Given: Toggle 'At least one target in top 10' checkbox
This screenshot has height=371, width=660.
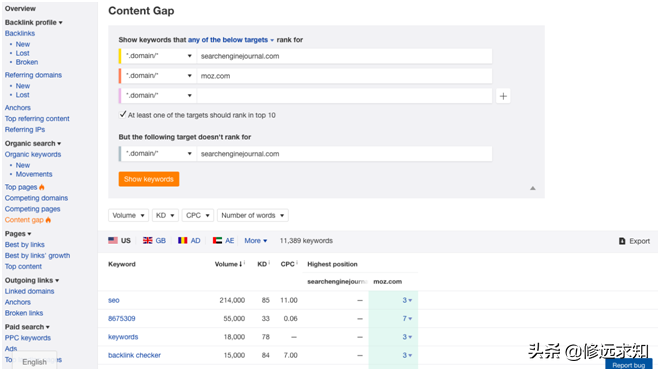Looking at the screenshot, I should coord(122,115).
